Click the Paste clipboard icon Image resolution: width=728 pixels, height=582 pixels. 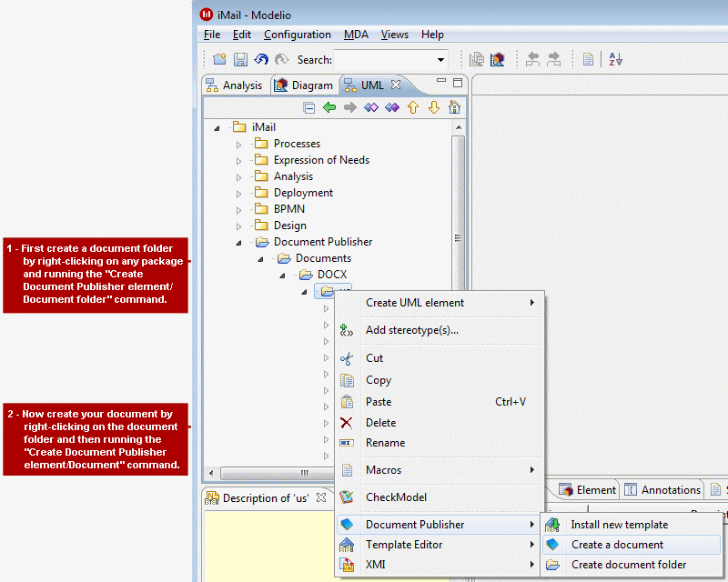(x=347, y=401)
